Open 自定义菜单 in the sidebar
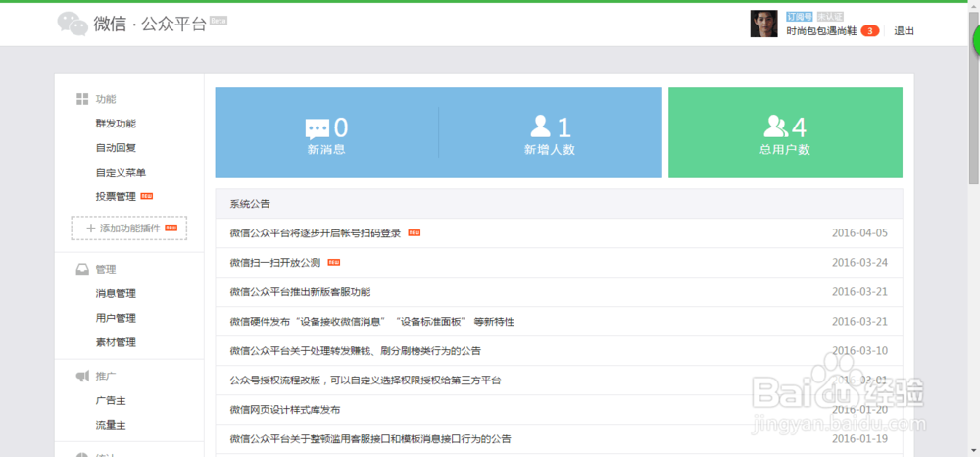Screen dimensions: 980x457 tap(121, 172)
